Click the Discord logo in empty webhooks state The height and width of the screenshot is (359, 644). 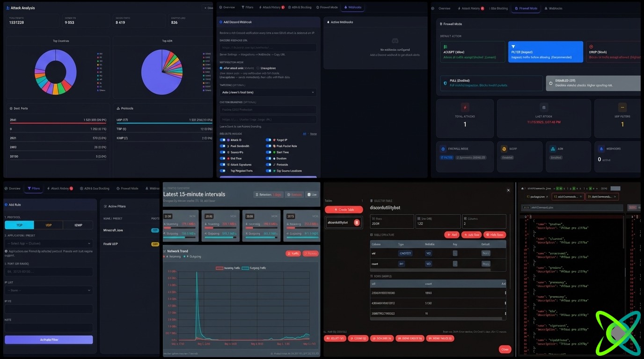(x=395, y=42)
